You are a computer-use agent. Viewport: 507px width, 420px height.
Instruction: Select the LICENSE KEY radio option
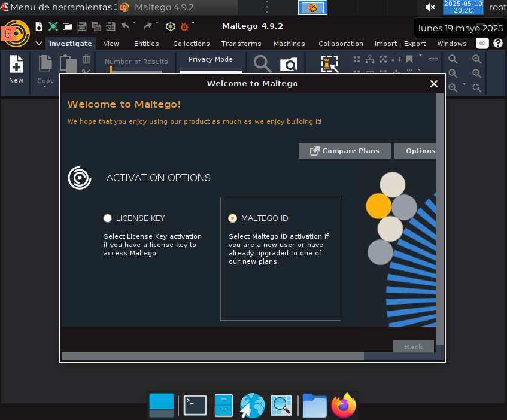click(108, 218)
